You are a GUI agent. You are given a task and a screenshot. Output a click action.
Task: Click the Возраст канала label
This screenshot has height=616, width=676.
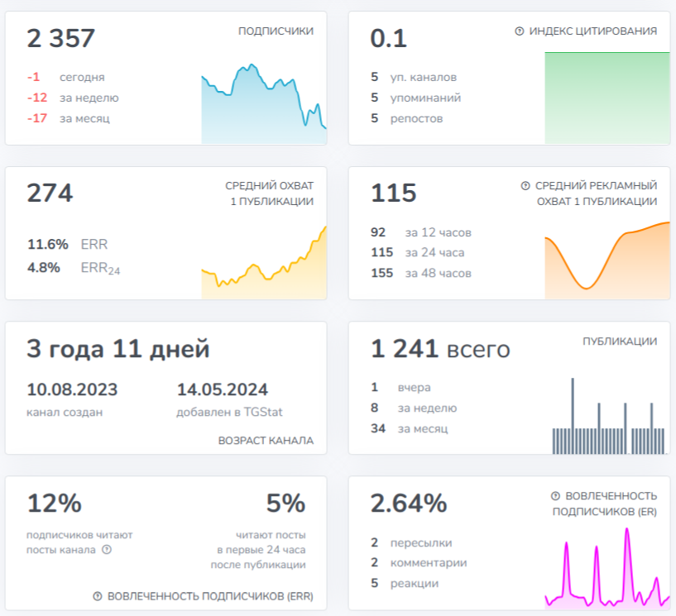[266, 440]
